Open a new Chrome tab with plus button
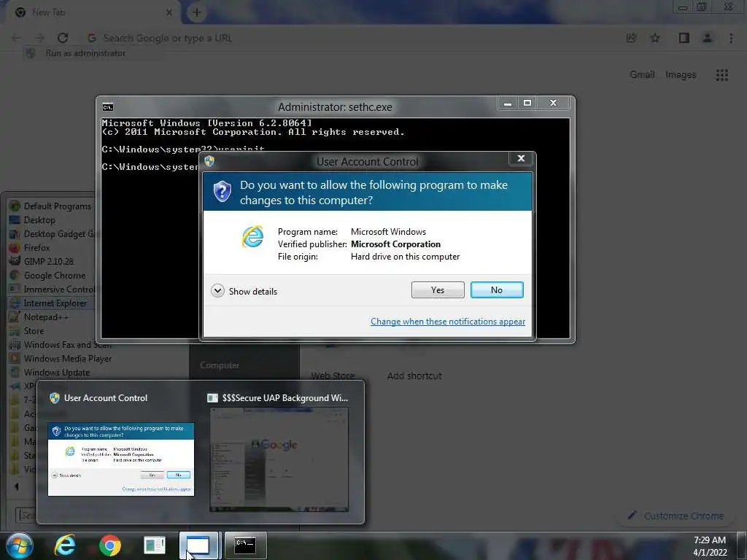 (196, 12)
